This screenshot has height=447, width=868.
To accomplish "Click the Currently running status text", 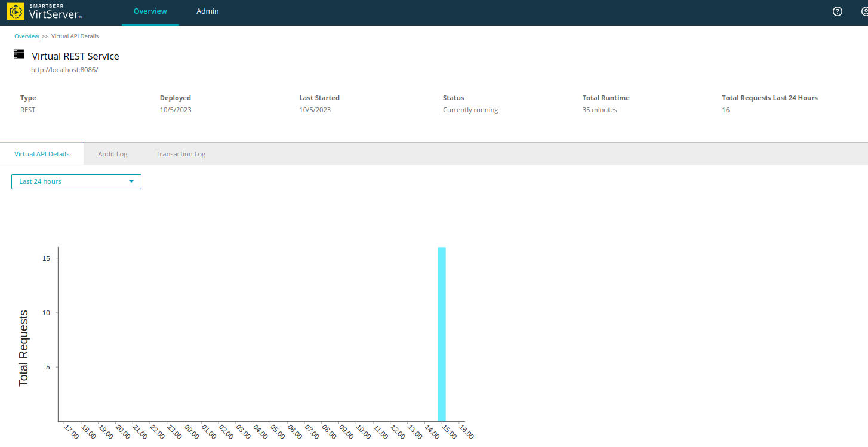I will click(x=470, y=110).
